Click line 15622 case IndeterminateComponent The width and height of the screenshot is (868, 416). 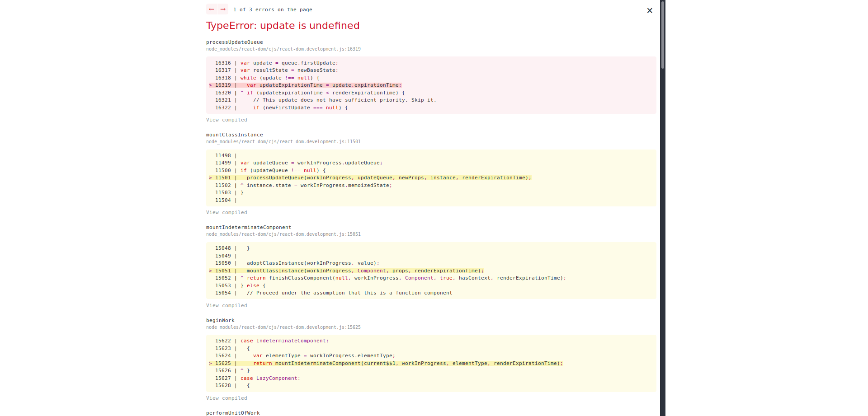click(x=272, y=341)
